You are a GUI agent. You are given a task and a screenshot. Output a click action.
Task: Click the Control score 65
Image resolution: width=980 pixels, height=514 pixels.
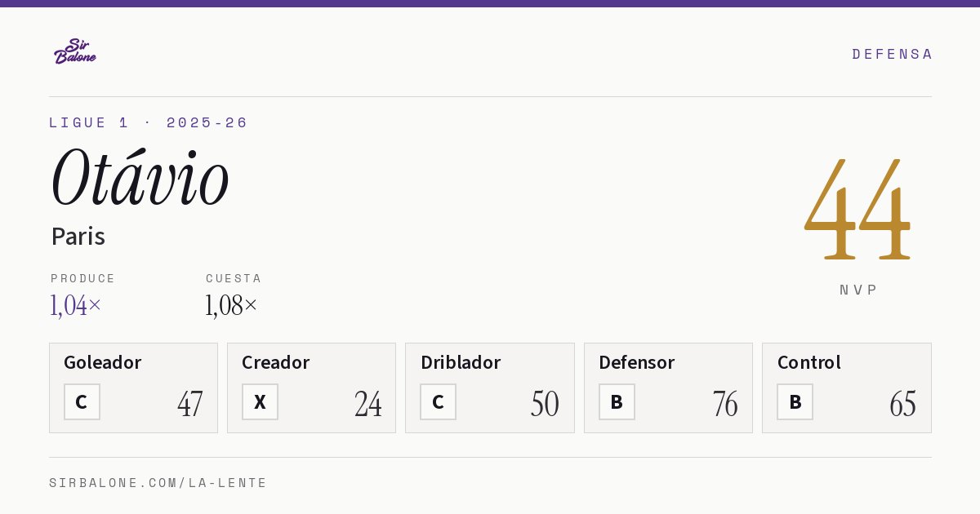coord(902,404)
